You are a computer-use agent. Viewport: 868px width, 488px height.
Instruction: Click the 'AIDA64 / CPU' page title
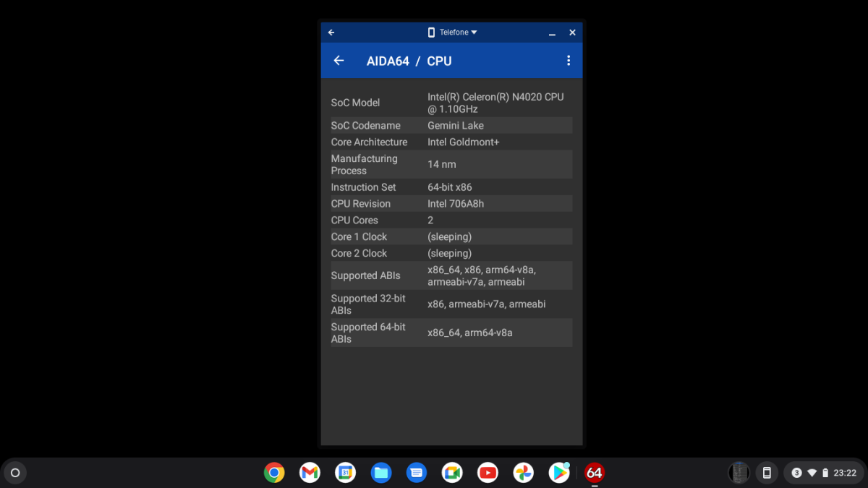pos(409,61)
